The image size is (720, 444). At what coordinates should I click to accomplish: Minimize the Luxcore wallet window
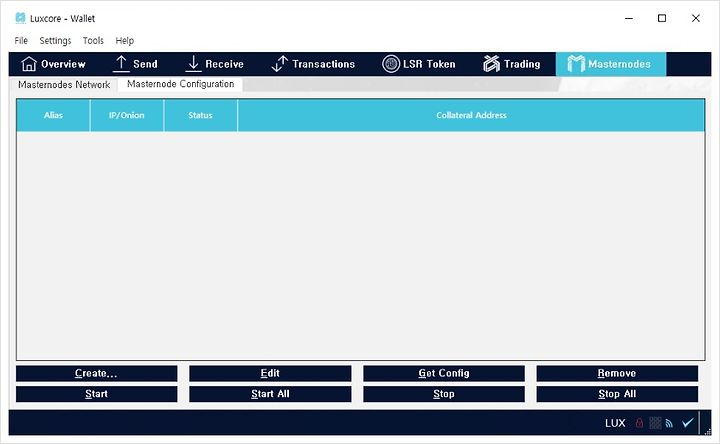coord(629,18)
